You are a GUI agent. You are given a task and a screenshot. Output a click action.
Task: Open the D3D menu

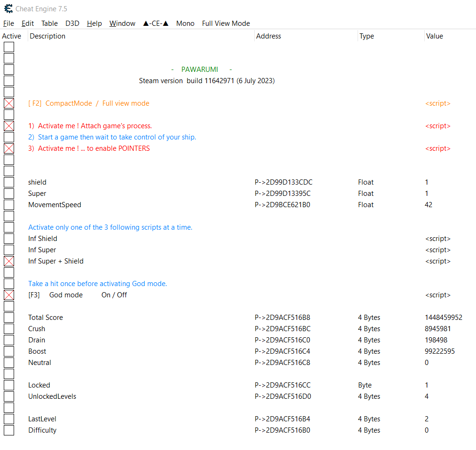pos(72,23)
